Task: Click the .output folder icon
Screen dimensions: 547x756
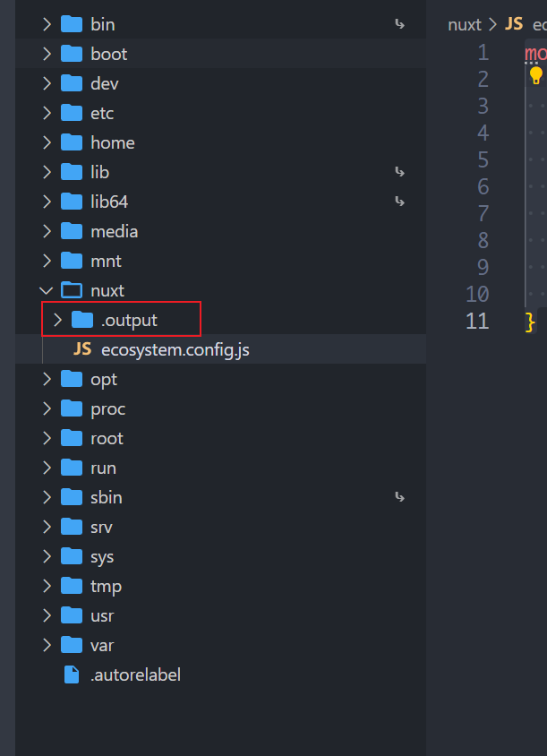Action: 82,320
